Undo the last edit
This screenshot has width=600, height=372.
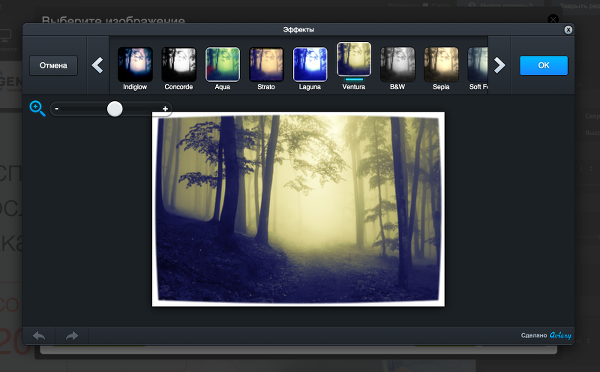[x=39, y=336]
